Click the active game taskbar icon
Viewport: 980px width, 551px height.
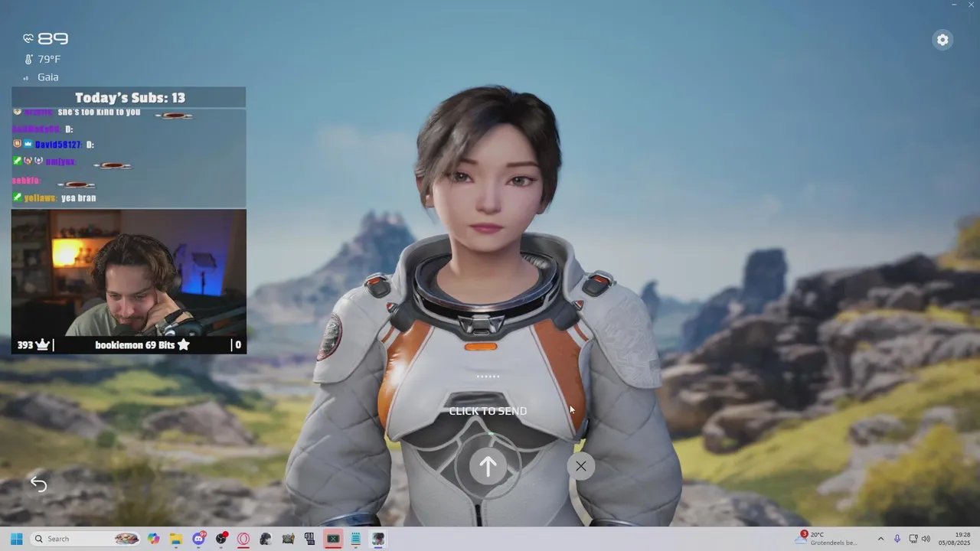[377, 539]
